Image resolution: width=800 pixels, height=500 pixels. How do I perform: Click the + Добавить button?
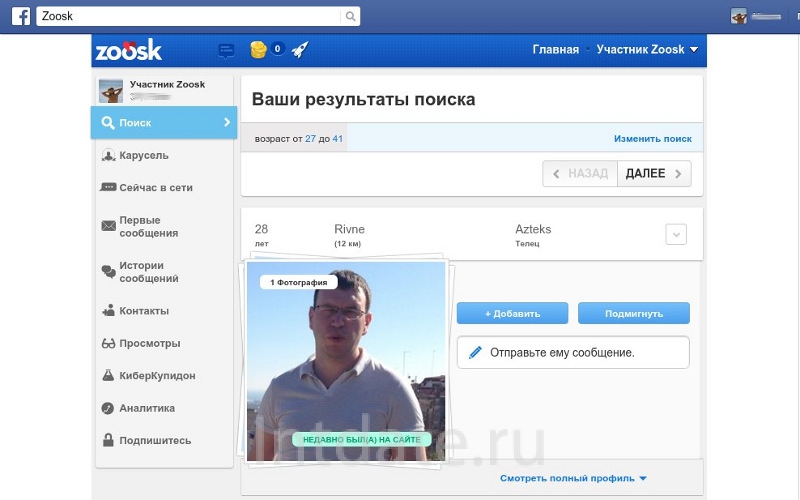point(512,313)
